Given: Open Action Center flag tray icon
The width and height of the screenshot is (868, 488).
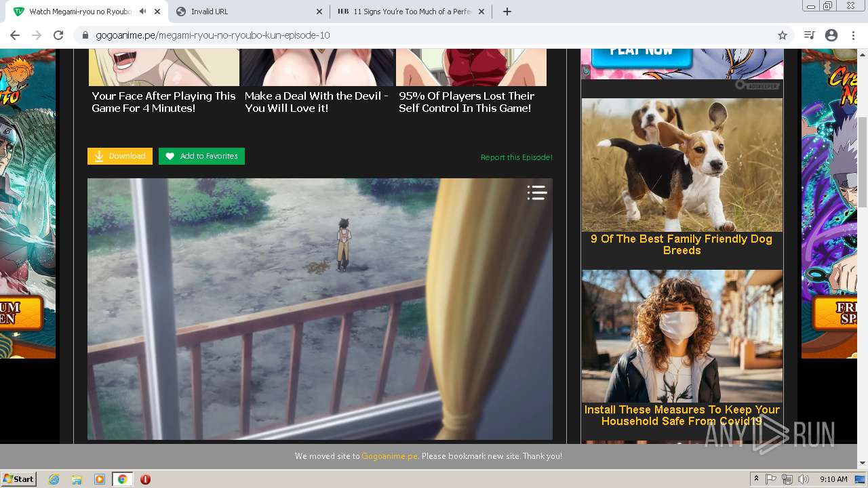Looking at the screenshot, I should click(x=772, y=479).
